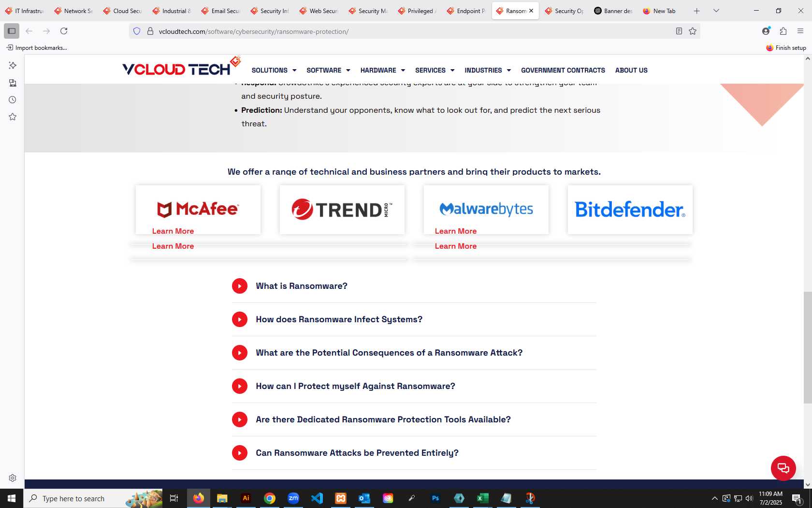Open McAfee partner card
The width and height of the screenshot is (812, 508).
tap(198, 209)
